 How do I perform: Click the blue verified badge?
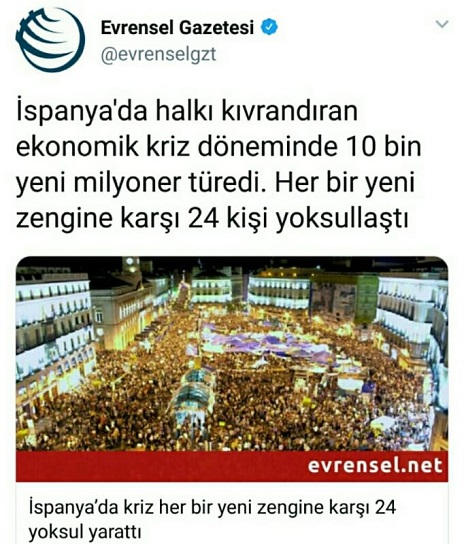pos(269,27)
